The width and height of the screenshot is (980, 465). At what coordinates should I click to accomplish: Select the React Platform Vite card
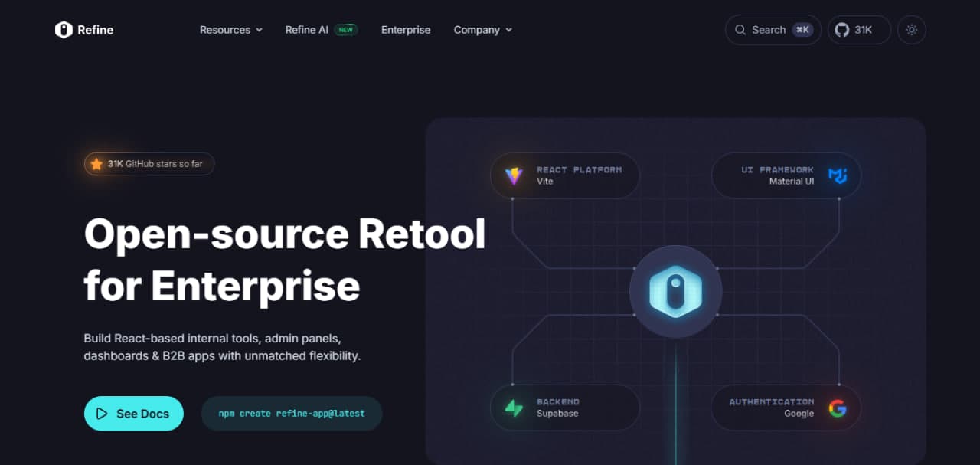[x=565, y=175]
